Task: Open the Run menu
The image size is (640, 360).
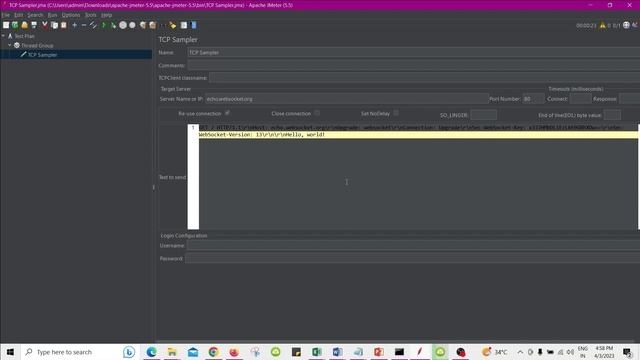Action: [x=52, y=15]
